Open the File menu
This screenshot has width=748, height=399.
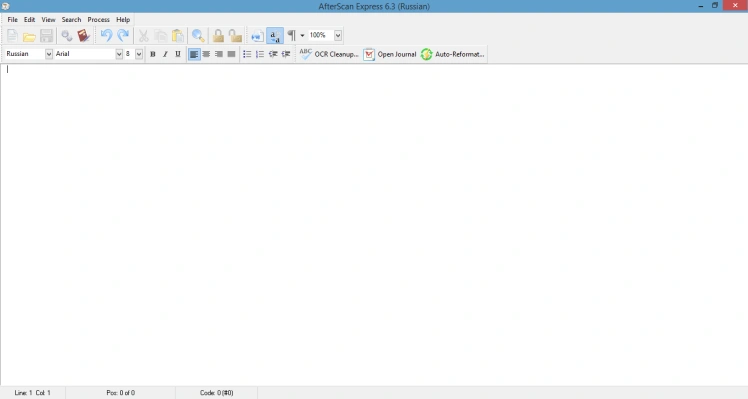[x=12, y=20]
